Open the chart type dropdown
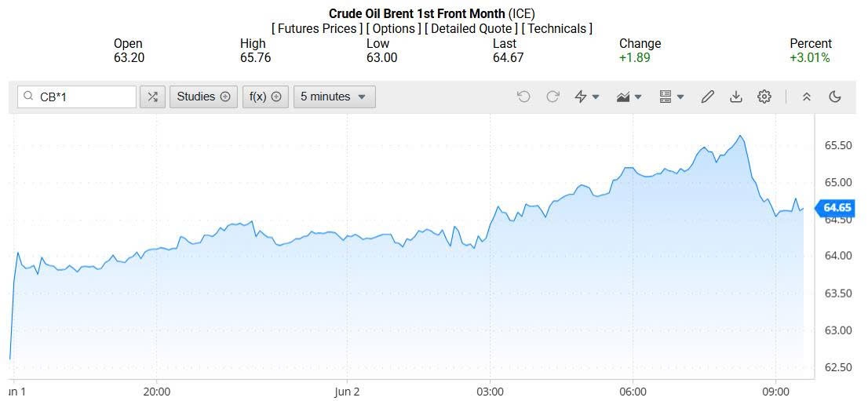868x401 pixels. tap(629, 97)
